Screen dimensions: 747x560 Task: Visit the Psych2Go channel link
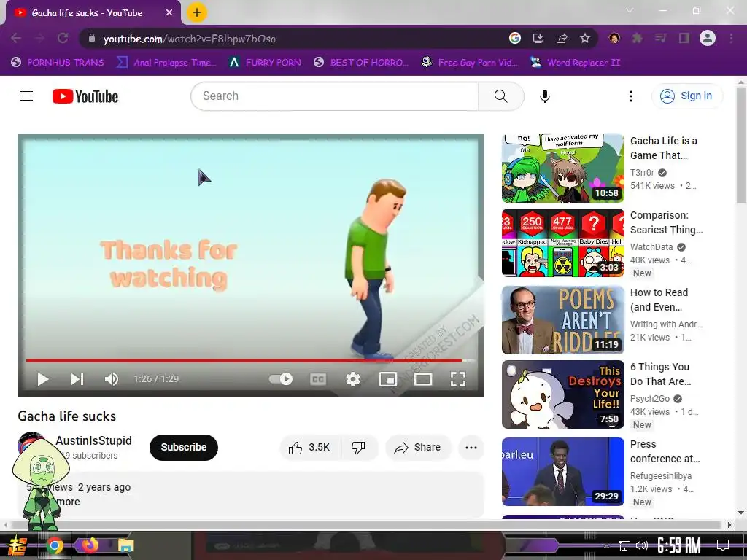[x=650, y=399]
